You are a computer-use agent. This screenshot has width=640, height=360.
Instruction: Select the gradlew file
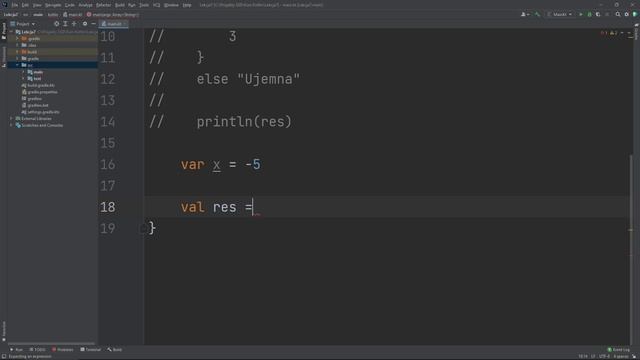pyautogui.click(x=32, y=98)
